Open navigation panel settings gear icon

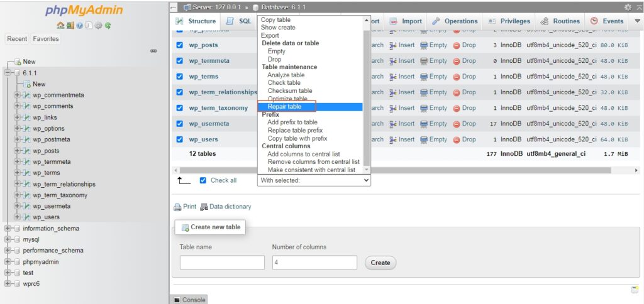click(99, 25)
